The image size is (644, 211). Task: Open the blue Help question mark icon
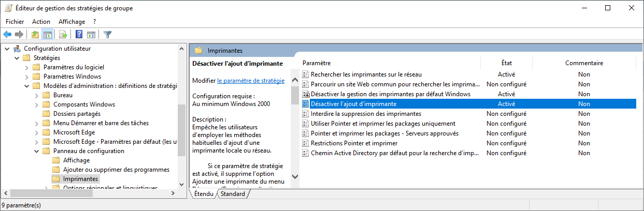click(x=79, y=35)
